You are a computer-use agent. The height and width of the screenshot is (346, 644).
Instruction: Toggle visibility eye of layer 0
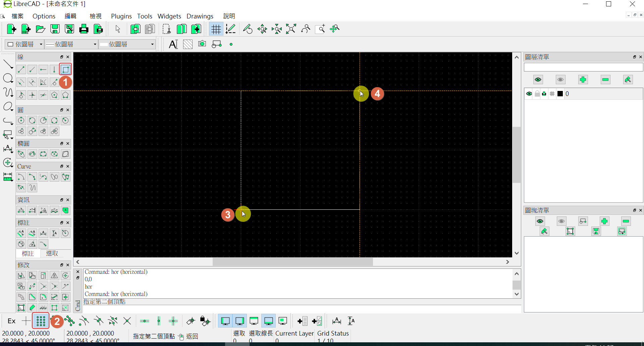pyautogui.click(x=529, y=94)
